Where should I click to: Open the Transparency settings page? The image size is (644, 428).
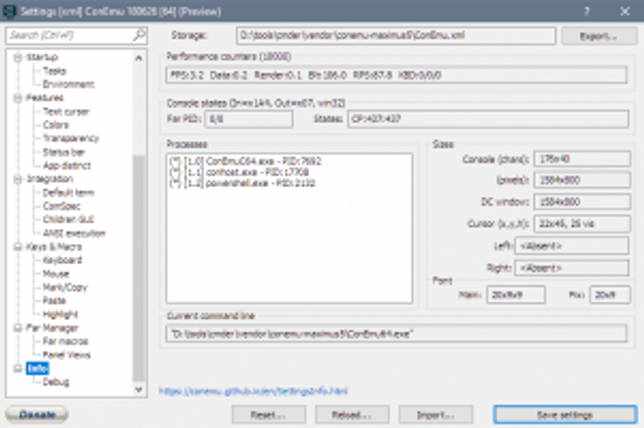tap(71, 138)
